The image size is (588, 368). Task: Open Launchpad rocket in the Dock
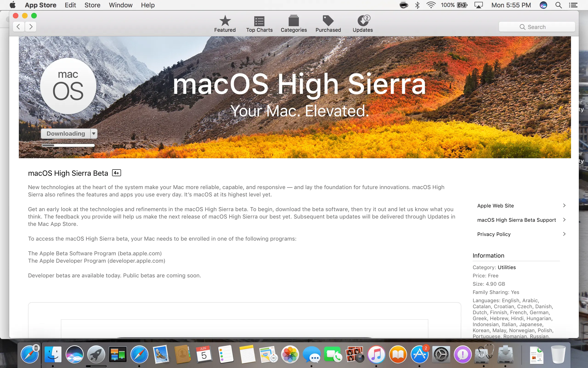(x=96, y=354)
